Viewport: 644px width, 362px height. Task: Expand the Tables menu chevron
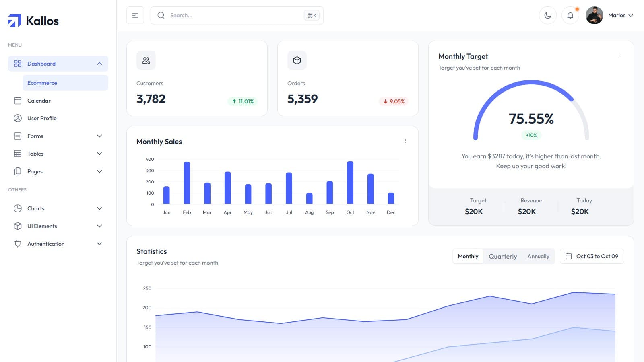pyautogui.click(x=99, y=154)
